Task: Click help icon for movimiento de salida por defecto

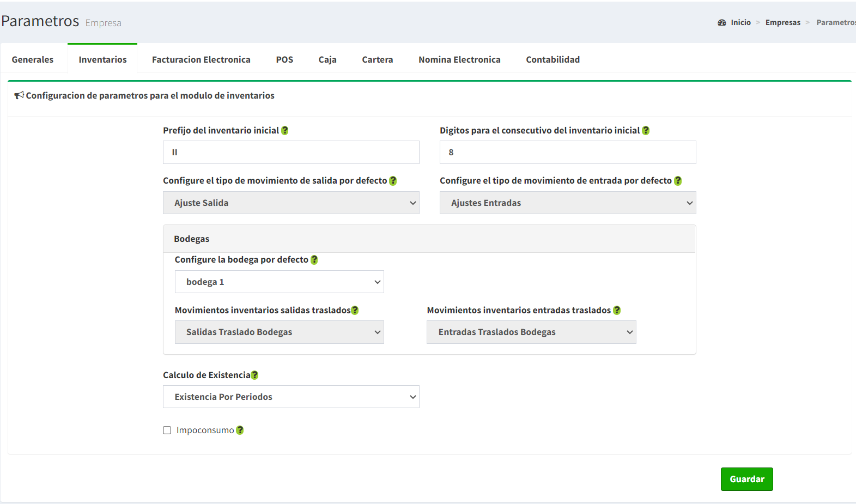Action: point(393,181)
